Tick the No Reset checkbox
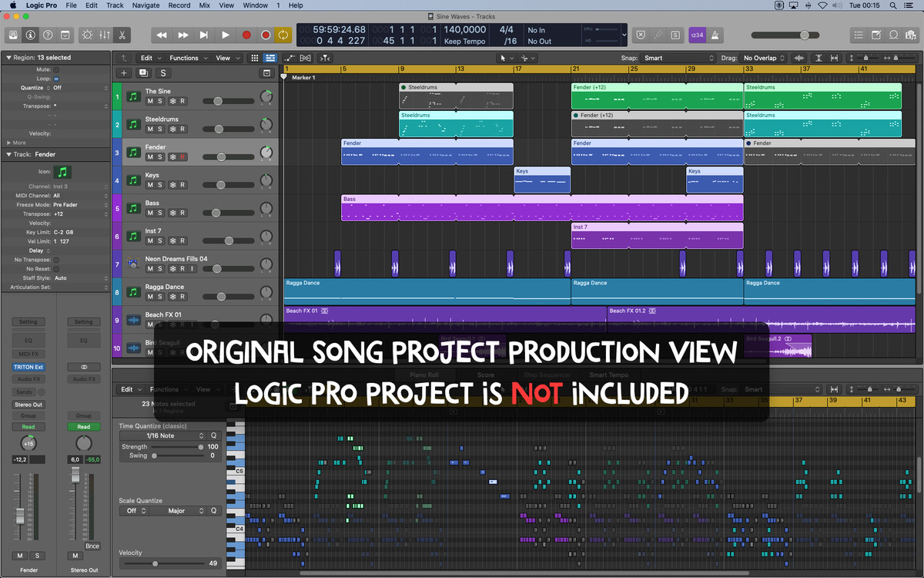This screenshot has height=578, width=924. [x=56, y=269]
